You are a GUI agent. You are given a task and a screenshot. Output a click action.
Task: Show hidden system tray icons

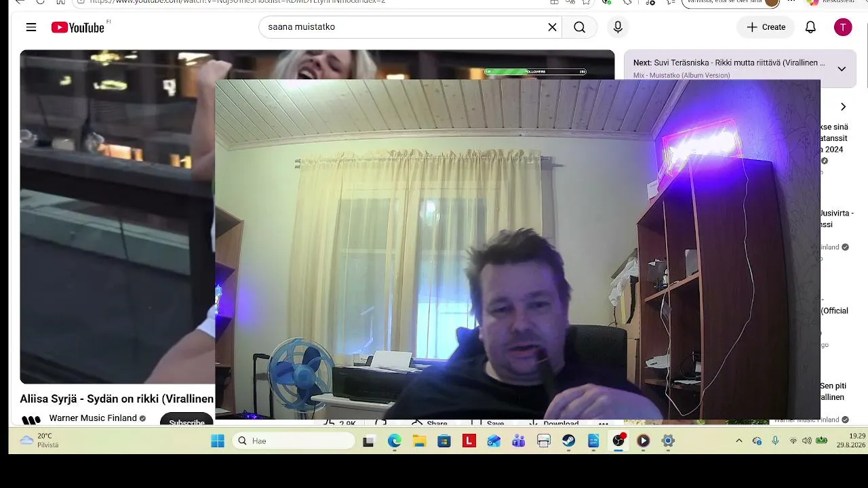click(739, 441)
